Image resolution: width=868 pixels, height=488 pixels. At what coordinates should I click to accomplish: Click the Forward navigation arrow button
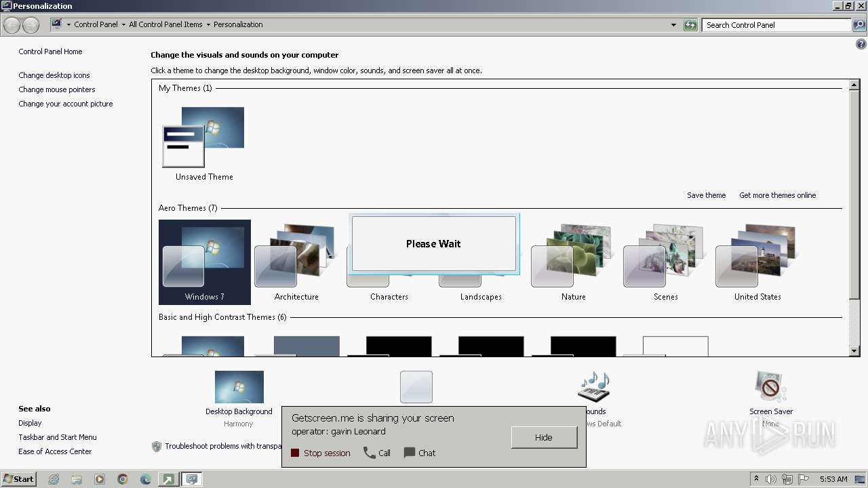click(31, 25)
